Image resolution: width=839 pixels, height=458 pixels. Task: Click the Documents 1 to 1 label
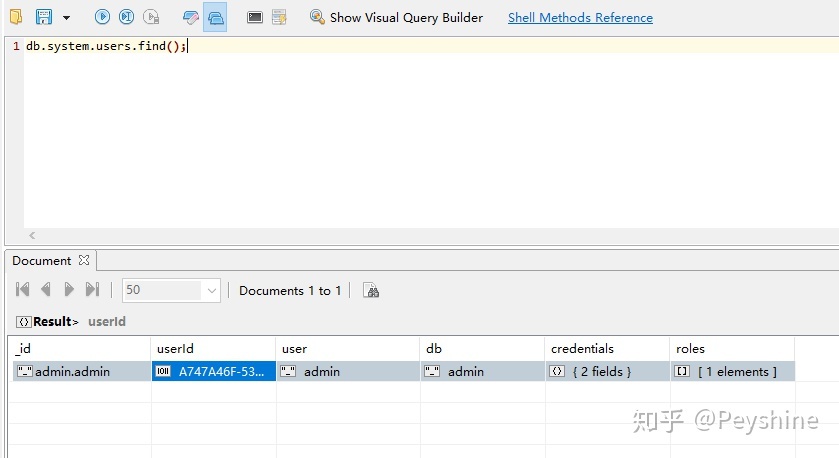click(290, 291)
